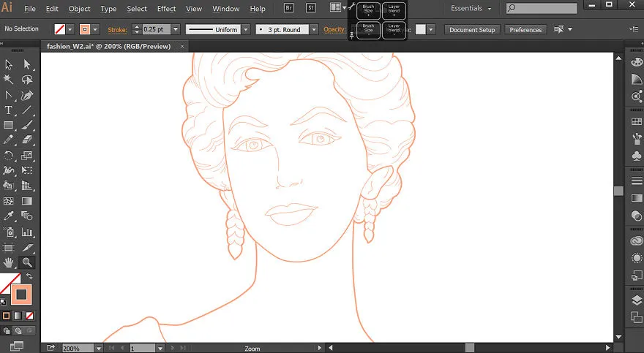Open Adobe Stock via St icon
Image resolution: width=644 pixels, height=353 pixels.
coord(311,8)
